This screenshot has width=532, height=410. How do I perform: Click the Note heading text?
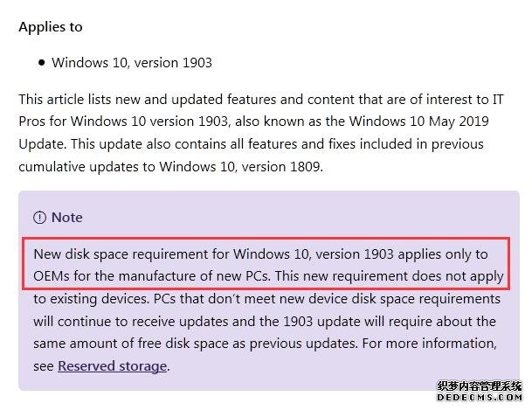[67, 217]
